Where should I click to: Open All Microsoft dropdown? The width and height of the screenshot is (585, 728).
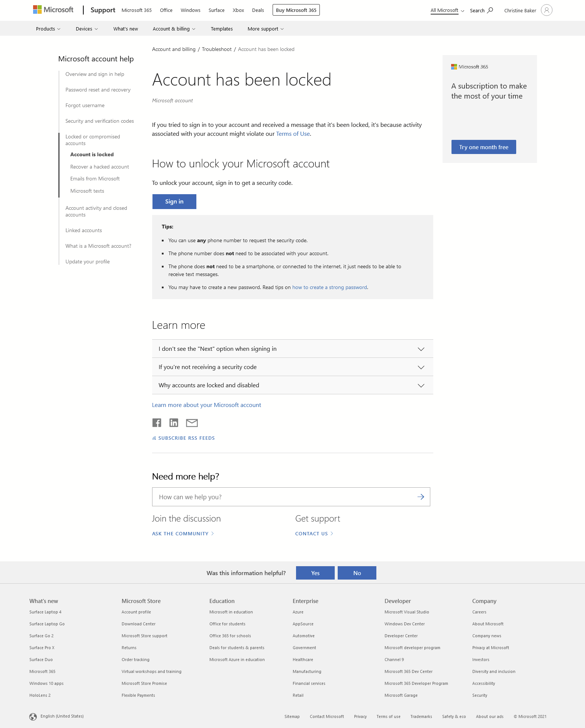(x=447, y=10)
